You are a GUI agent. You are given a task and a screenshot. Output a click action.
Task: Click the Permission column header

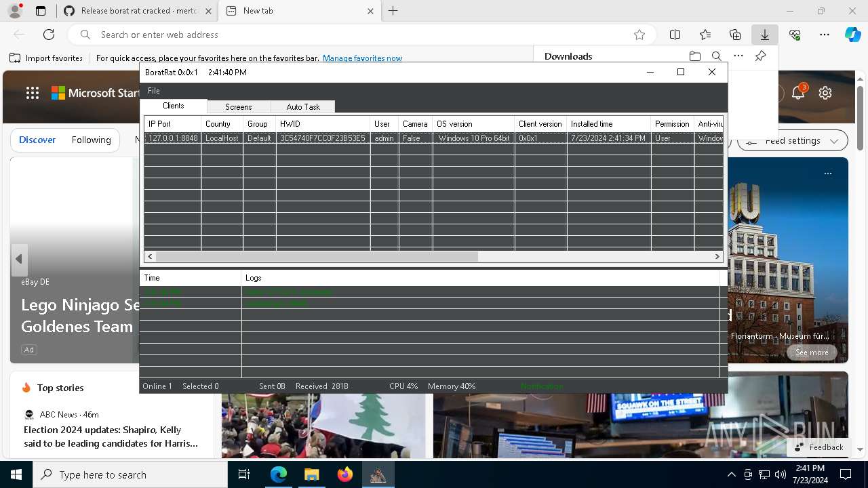click(x=673, y=124)
